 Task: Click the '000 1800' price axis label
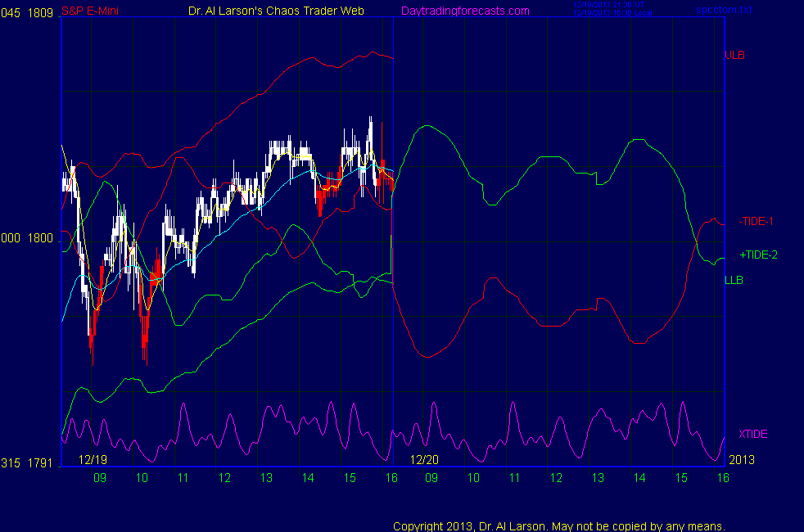[27, 238]
